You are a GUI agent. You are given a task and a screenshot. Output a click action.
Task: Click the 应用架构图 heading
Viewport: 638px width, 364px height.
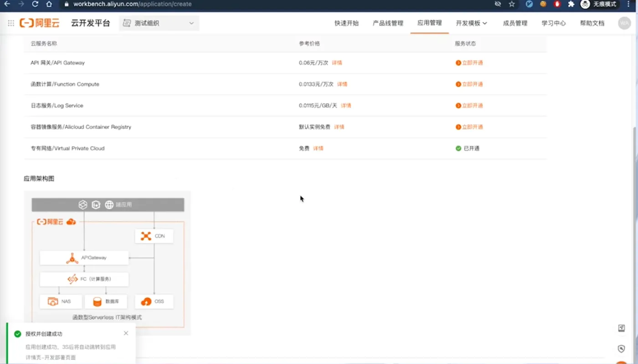39,179
